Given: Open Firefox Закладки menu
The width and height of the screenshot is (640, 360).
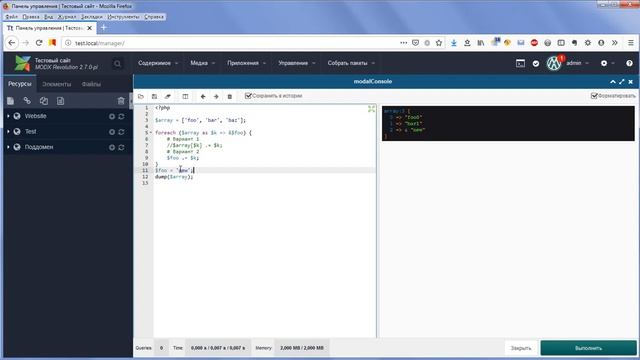Looking at the screenshot, I should click(x=92, y=17).
